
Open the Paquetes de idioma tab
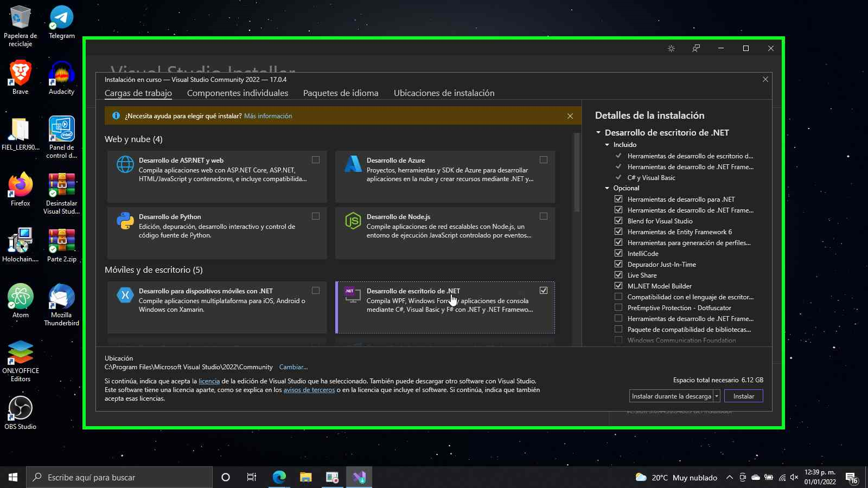pyautogui.click(x=340, y=93)
